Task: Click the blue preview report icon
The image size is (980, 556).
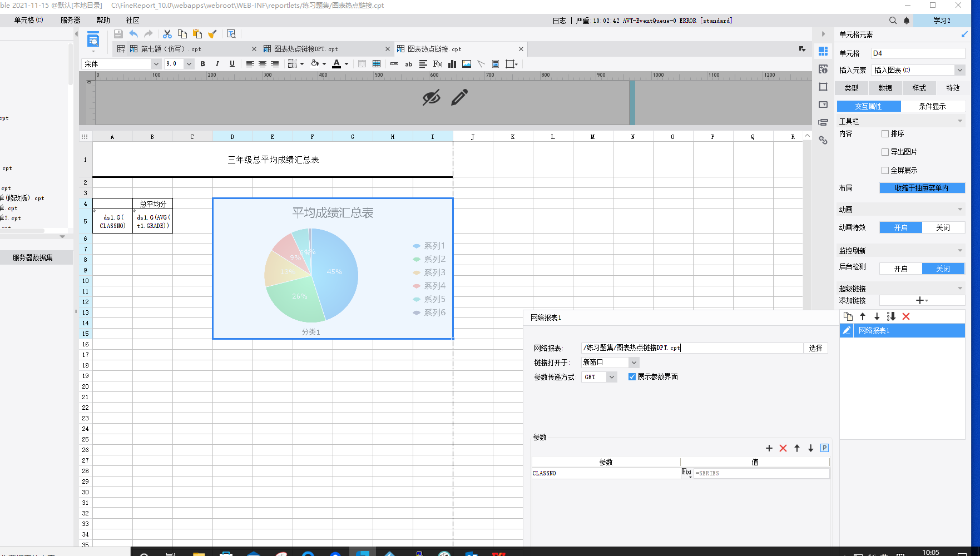Action: click(93, 40)
